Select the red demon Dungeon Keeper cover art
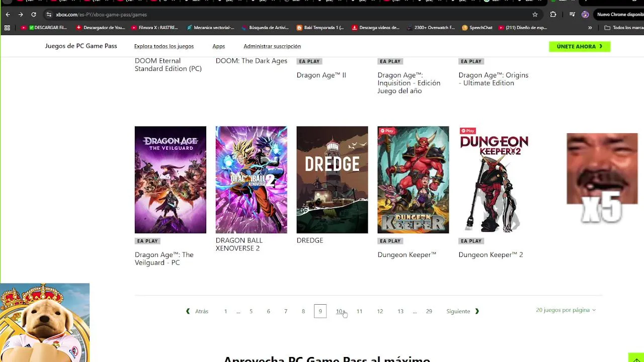This screenshot has height=362, width=644. pos(413,179)
